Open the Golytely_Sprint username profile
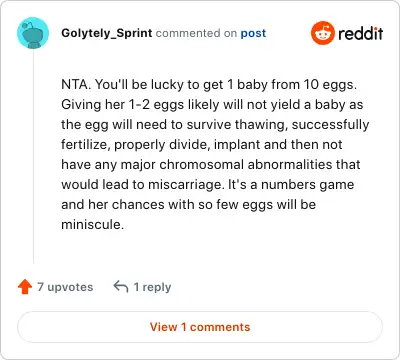Screen dimensions: 400x360 click(107, 33)
